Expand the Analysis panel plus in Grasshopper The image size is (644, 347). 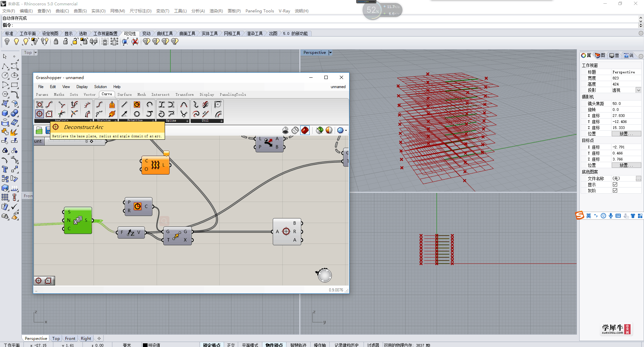point(91,121)
